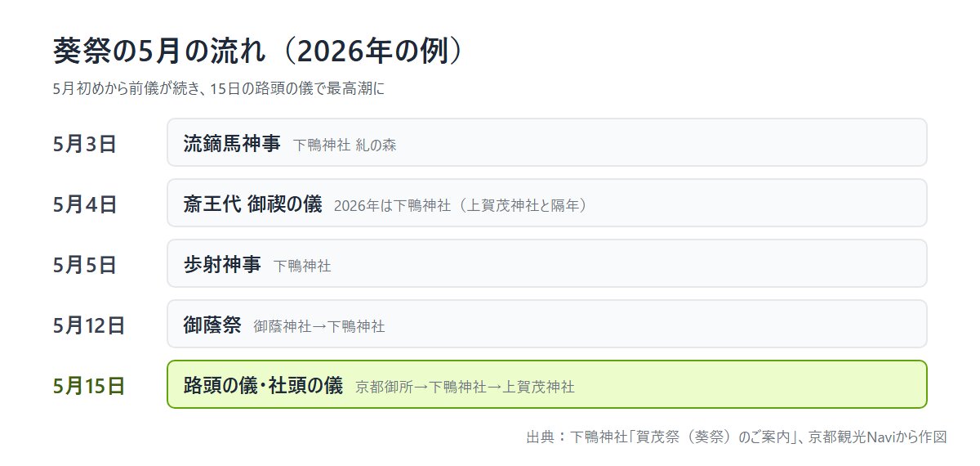Select the 5月12日 date label

point(89,325)
